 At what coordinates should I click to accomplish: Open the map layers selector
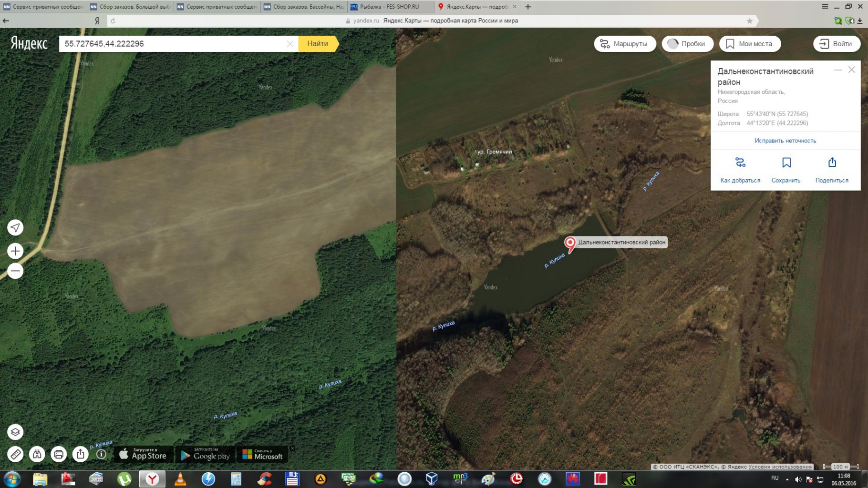(15, 432)
